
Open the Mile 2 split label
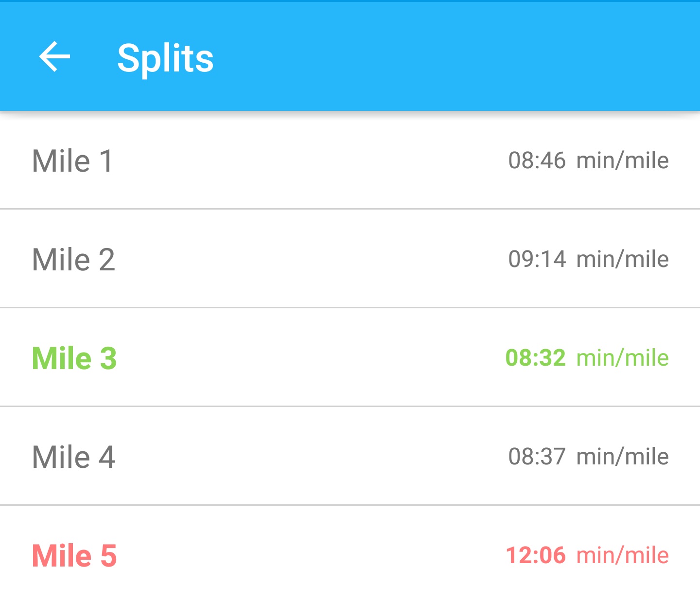(x=73, y=259)
